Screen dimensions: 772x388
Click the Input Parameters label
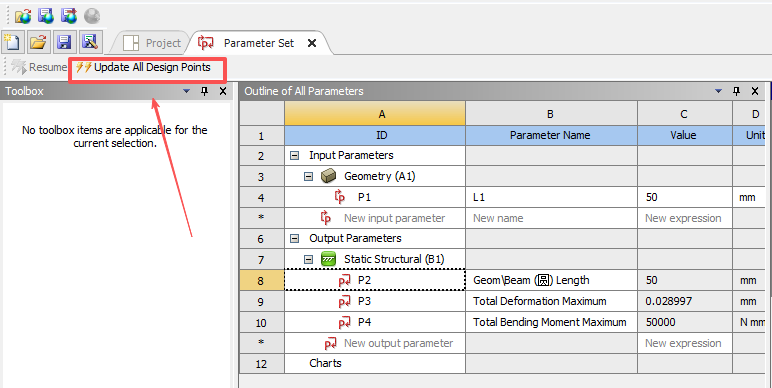coord(351,156)
